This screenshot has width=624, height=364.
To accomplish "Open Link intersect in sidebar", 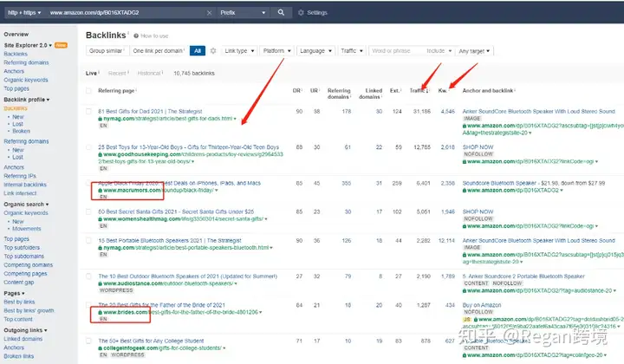I will point(20,193).
